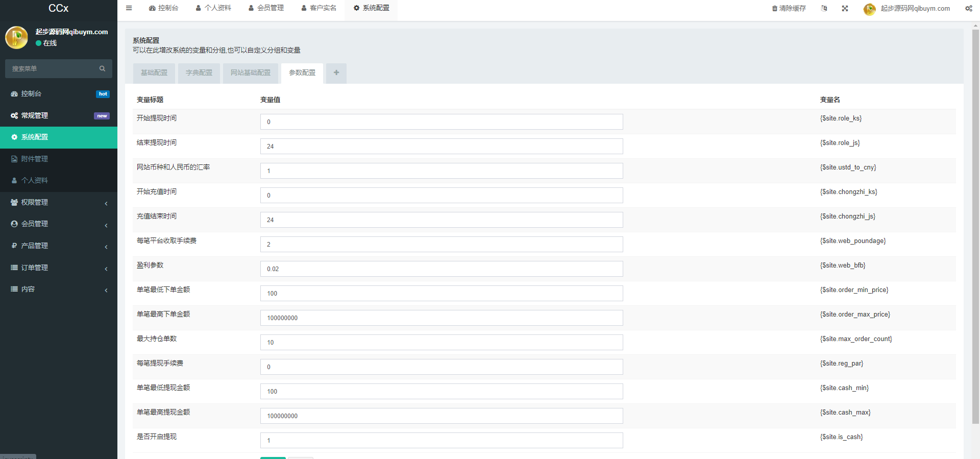Click the hamburger menu toggle icon
980x459 pixels.
click(x=129, y=8)
